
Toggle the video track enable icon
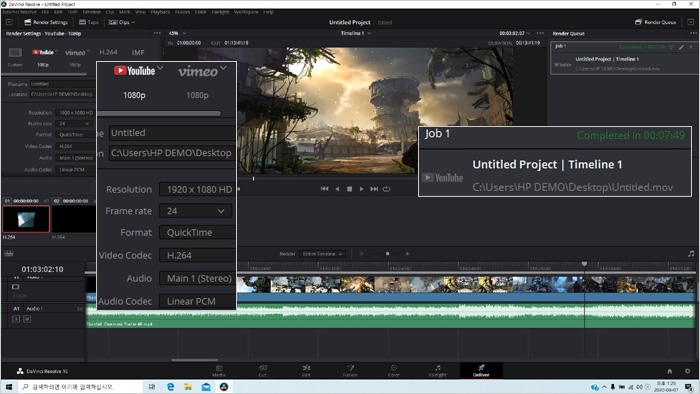tap(16, 286)
